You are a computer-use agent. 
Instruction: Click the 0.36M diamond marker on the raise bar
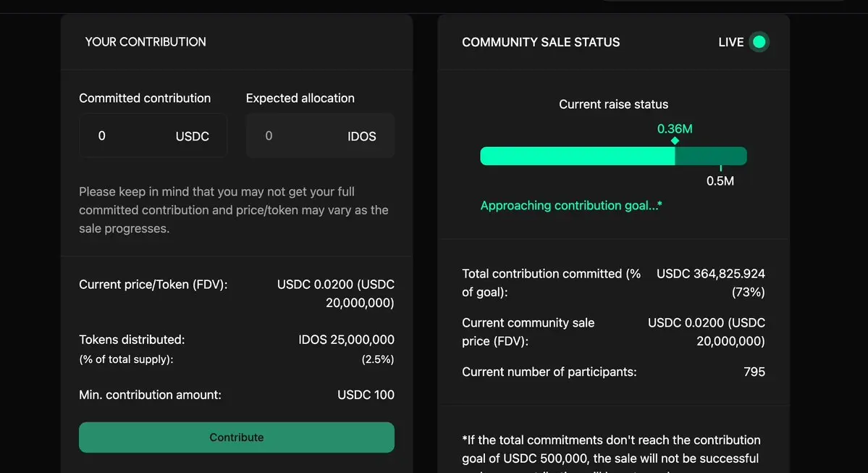[x=675, y=141]
